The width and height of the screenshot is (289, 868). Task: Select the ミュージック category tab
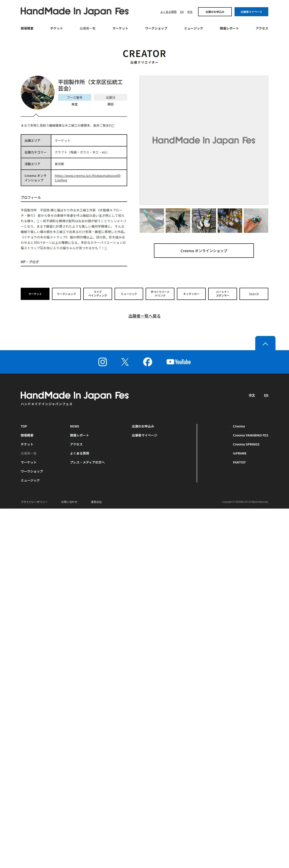coord(129,294)
